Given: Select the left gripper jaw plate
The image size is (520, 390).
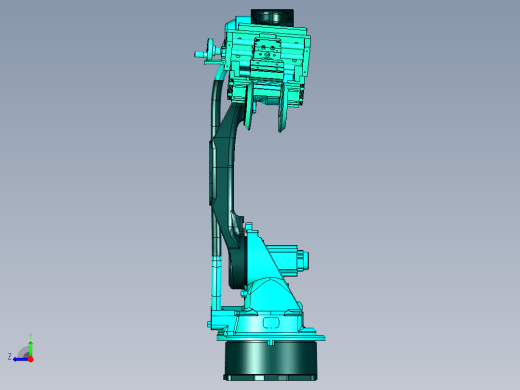Looking at the screenshot, I should click(x=249, y=106).
